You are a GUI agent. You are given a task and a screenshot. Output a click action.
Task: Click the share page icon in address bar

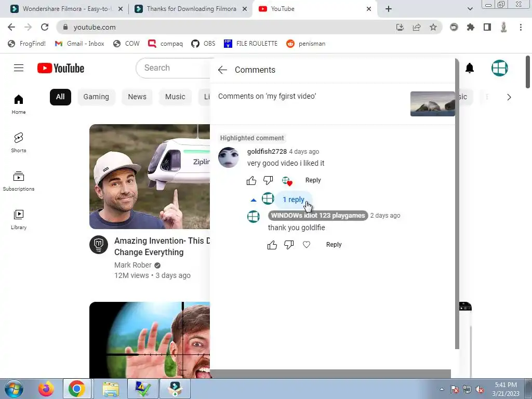[x=417, y=27]
